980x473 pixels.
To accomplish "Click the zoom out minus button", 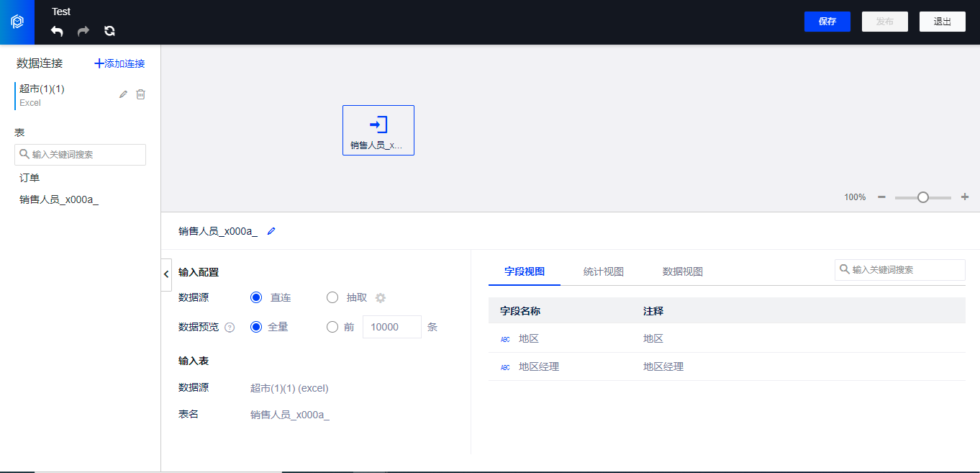I will tap(881, 197).
